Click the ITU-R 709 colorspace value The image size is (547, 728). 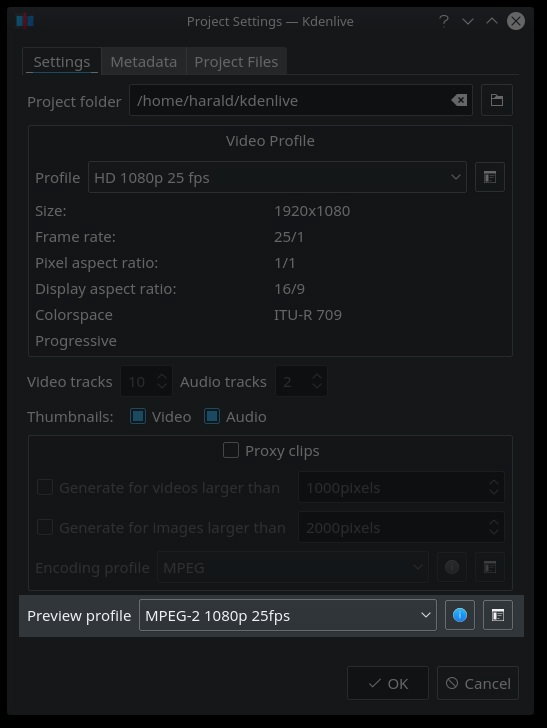tap(308, 315)
